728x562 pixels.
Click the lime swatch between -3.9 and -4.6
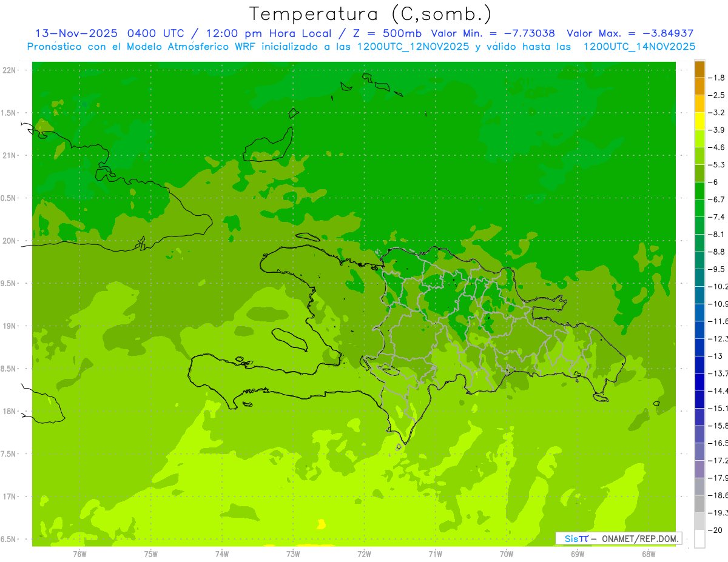[x=699, y=138]
